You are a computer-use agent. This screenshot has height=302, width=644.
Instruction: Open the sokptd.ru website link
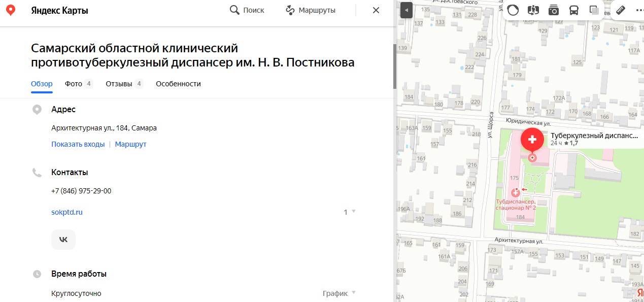(66, 212)
